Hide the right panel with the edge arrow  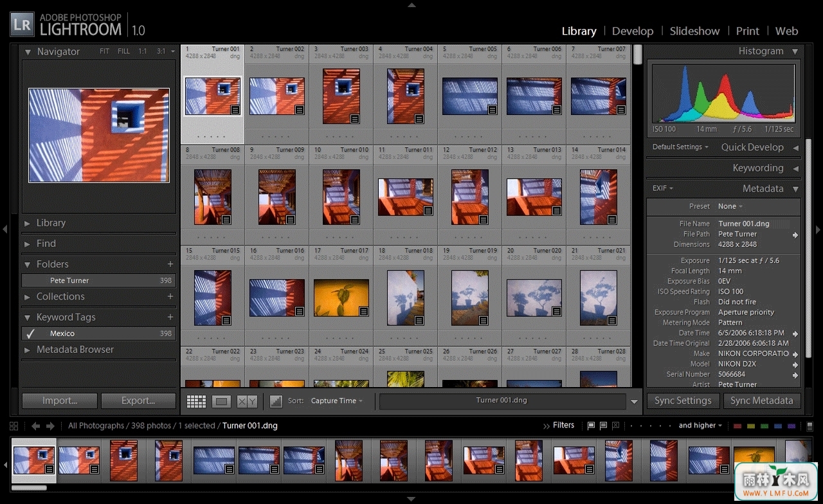click(818, 229)
